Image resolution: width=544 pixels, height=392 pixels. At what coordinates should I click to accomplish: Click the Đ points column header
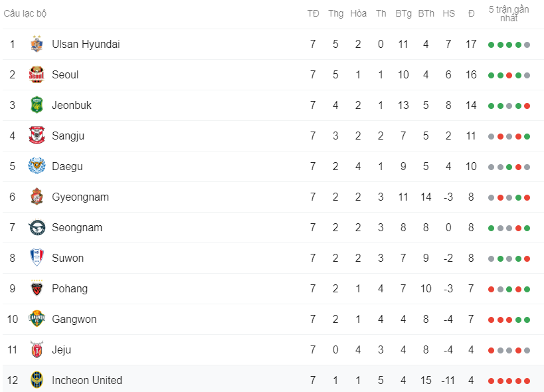[471, 13]
